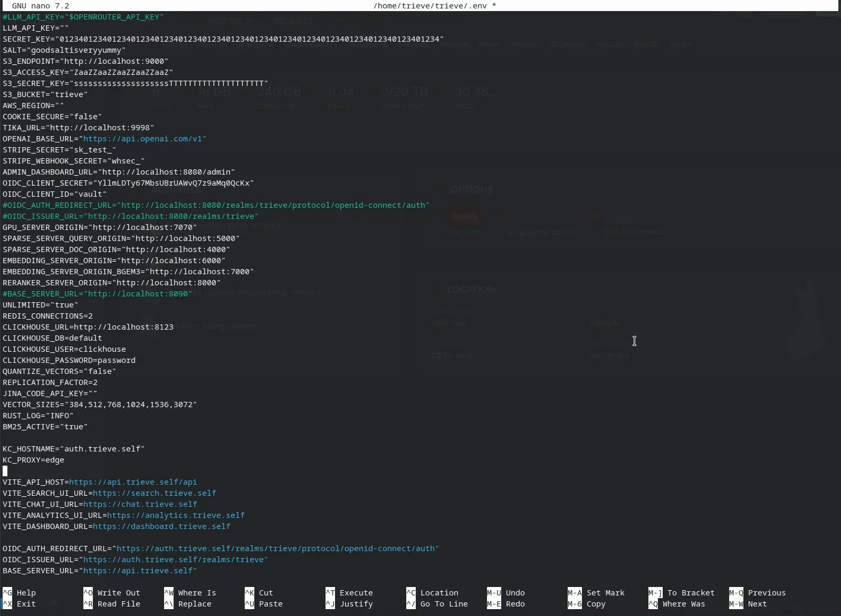Image resolution: width=841 pixels, height=616 pixels.
Task: Click the ^X Exit shortcut
Action: (x=20, y=604)
